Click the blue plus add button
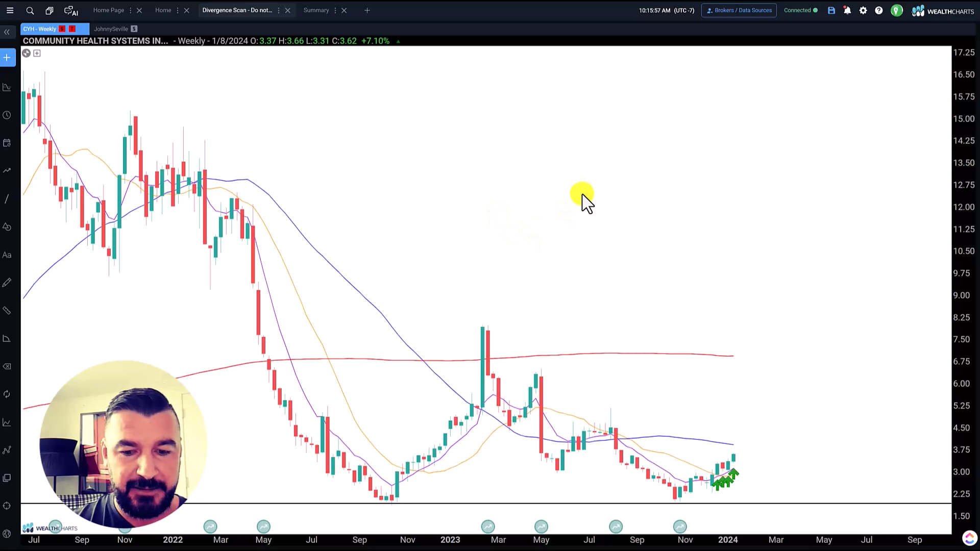 [7, 58]
